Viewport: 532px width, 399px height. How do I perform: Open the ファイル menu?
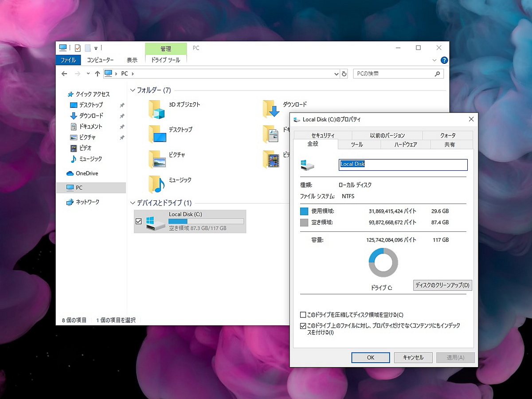click(68, 60)
